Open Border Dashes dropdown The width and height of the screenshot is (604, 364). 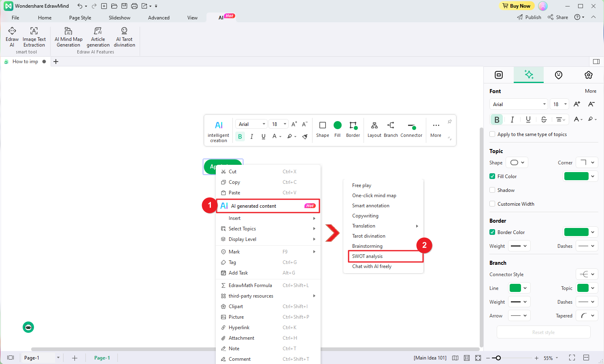pyautogui.click(x=587, y=246)
